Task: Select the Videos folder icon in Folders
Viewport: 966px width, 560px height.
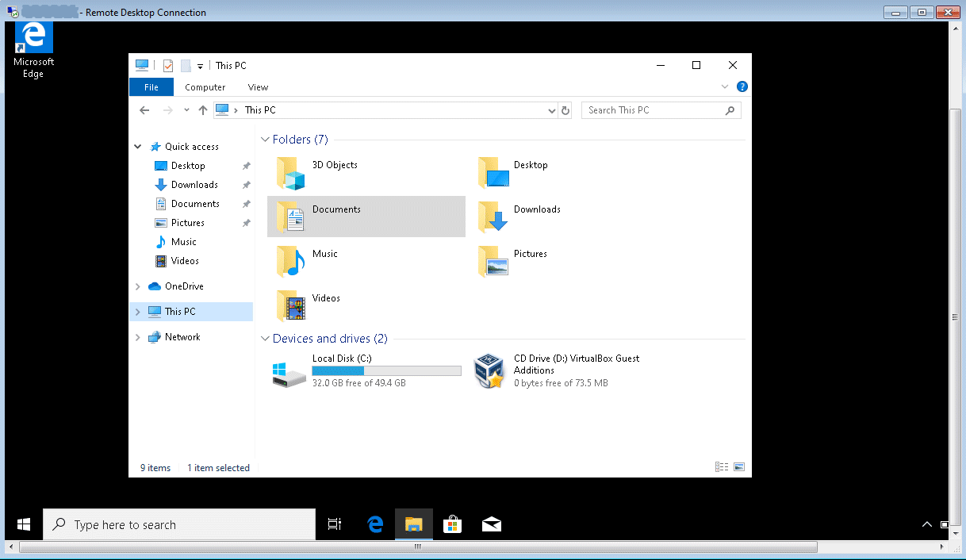Action: [290, 305]
